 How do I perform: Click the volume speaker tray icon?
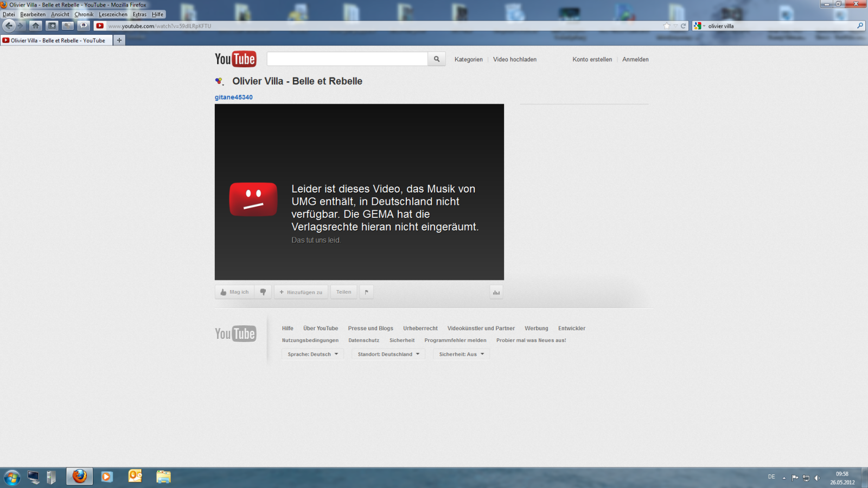click(817, 478)
